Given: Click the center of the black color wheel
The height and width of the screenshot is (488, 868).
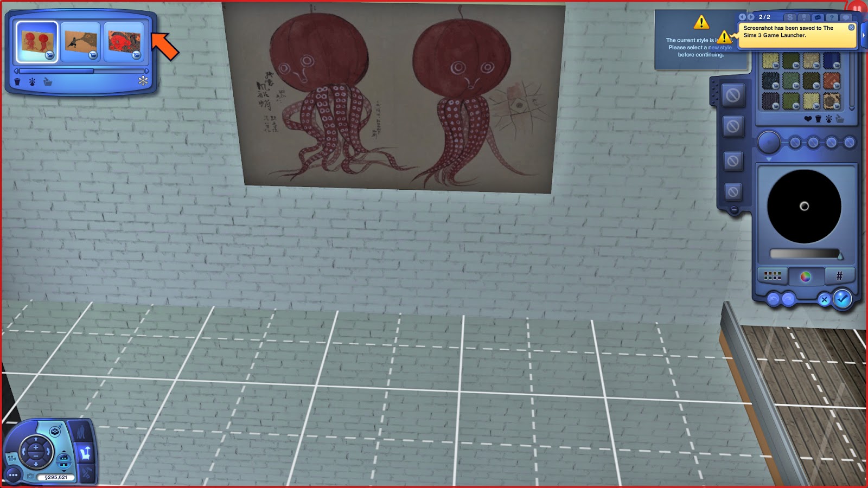Looking at the screenshot, I should [804, 206].
